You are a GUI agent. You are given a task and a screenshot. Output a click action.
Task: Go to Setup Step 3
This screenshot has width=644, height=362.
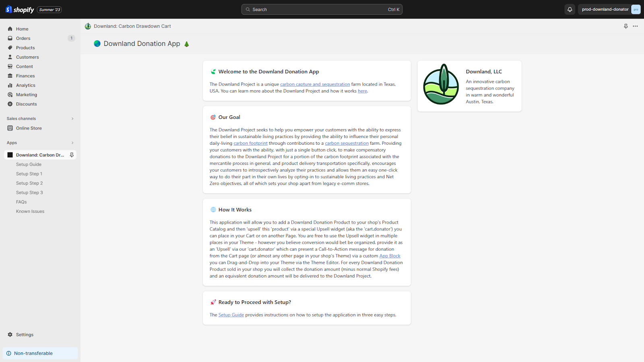point(29,193)
